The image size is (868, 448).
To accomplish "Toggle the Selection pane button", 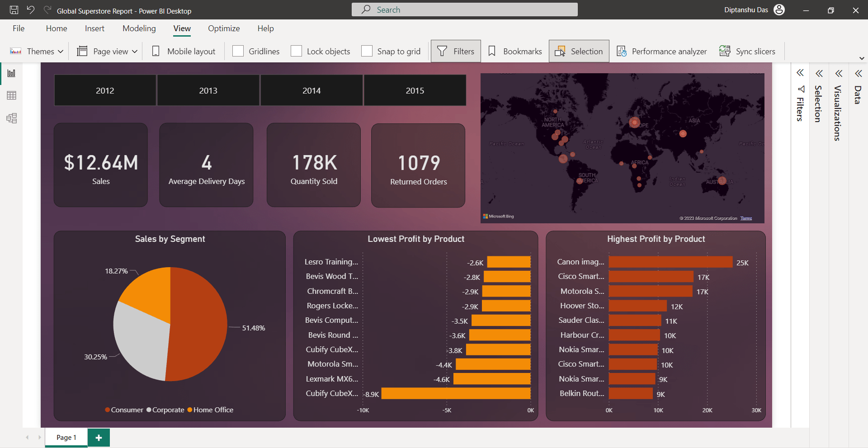I will point(579,51).
